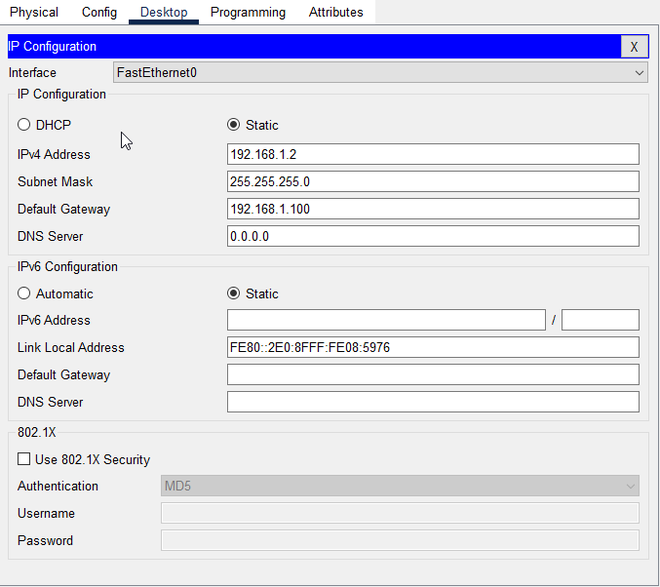
Task: Open the Config tab
Action: coord(99,12)
